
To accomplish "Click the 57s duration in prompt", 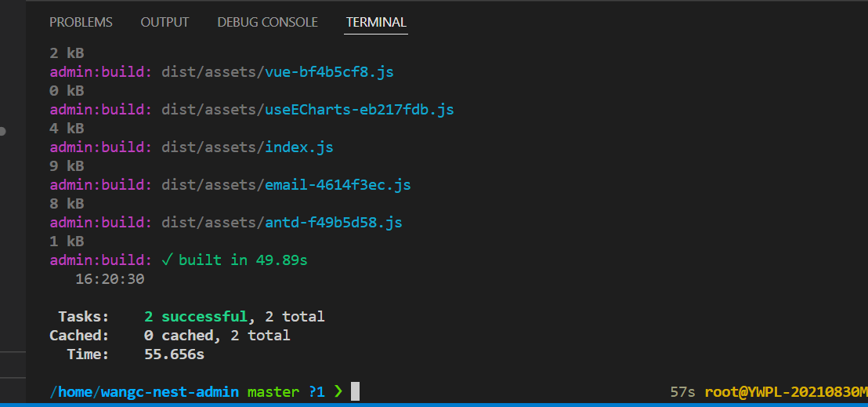I will coord(682,392).
